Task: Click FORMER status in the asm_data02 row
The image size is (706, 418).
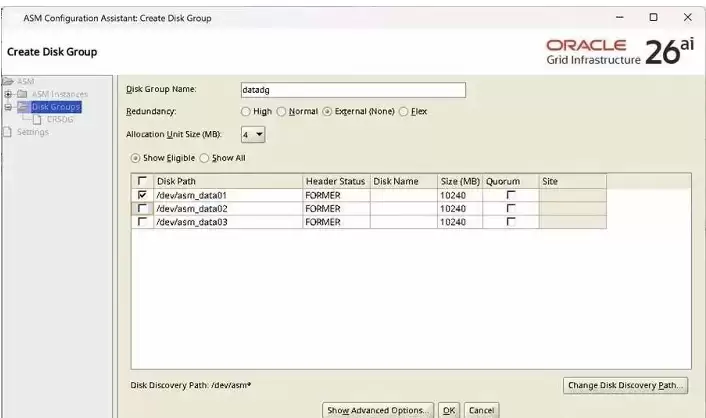Action: (x=336, y=209)
